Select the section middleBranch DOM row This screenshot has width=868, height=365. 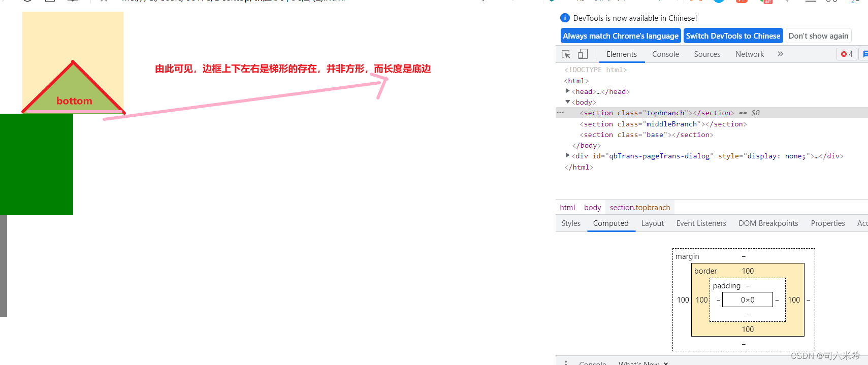(712, 124)
